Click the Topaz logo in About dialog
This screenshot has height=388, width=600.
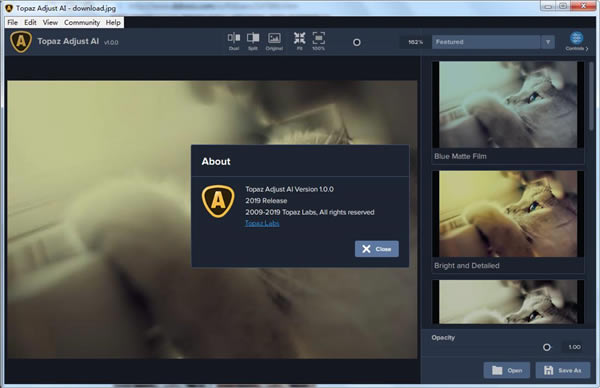tap(218, 201)
